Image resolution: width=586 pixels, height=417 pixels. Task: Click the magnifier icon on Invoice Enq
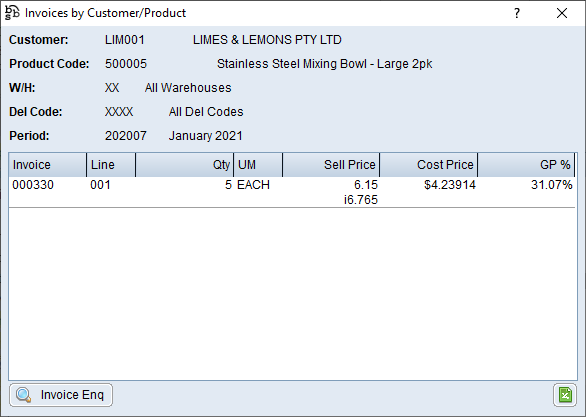24,395
